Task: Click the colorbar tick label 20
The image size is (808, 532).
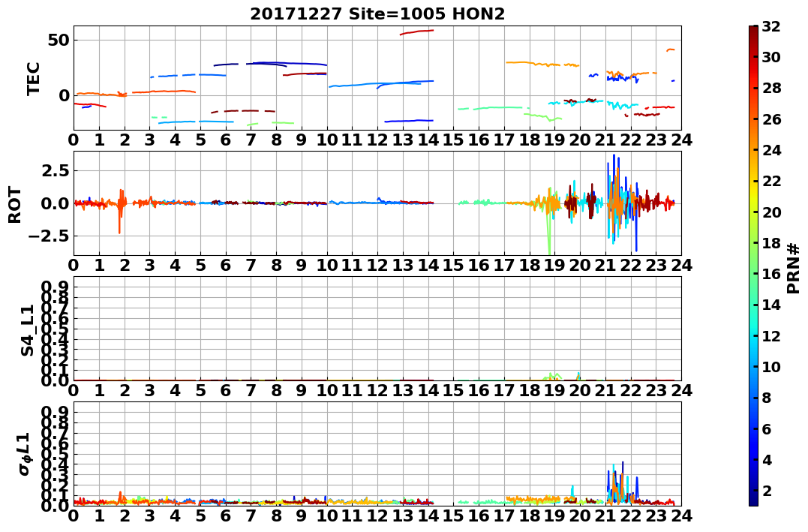Action: click(771, 212)
